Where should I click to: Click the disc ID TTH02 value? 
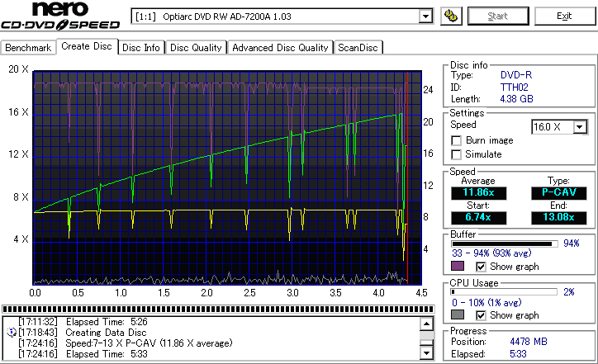click(514, 87)
